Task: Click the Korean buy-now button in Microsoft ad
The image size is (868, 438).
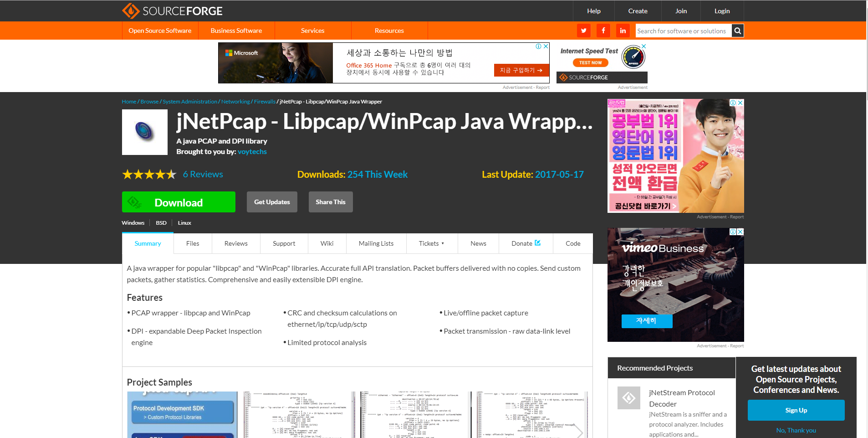Action: pyautogui.click(x=521, y=70)
